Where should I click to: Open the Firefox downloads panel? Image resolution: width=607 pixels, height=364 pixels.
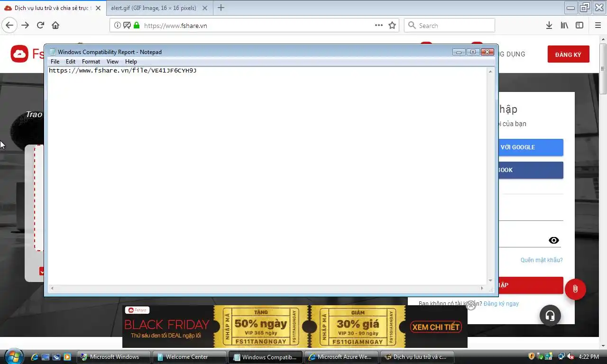[x=549, y=26]
